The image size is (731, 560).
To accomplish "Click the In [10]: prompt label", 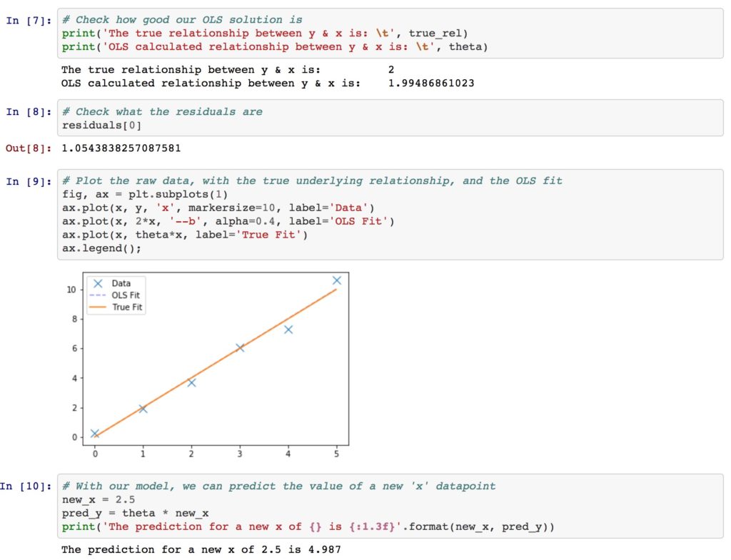I will click(26, 487).
